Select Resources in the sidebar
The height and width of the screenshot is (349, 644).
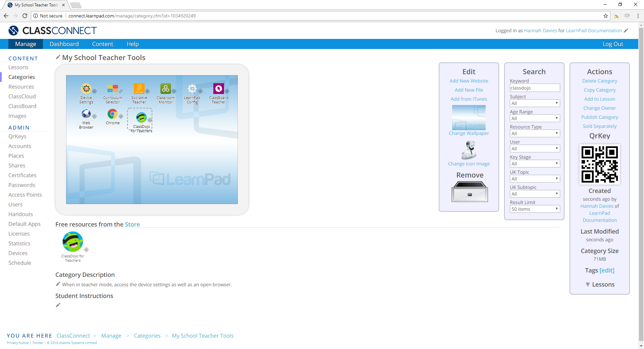pyautogui.click(x=21, y=87)
